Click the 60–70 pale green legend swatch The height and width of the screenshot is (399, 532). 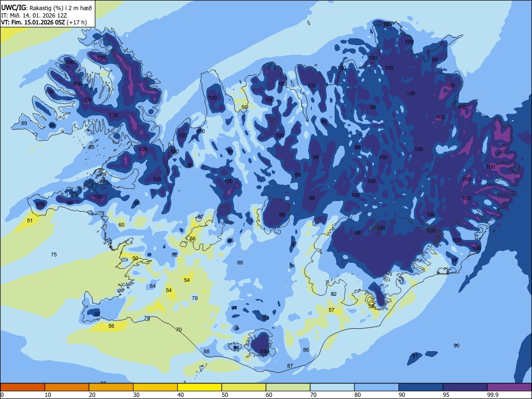[288, 387]
